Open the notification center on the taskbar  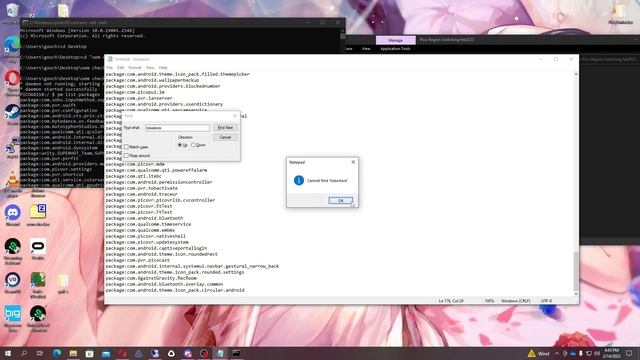(629, 353)
